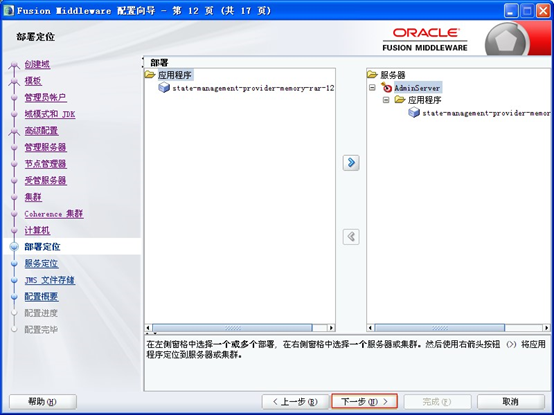Image resolution: width=554 pixels, height=415 pixels.
Task: Jump to the 配置概要 step
Action: pos(41,297)
